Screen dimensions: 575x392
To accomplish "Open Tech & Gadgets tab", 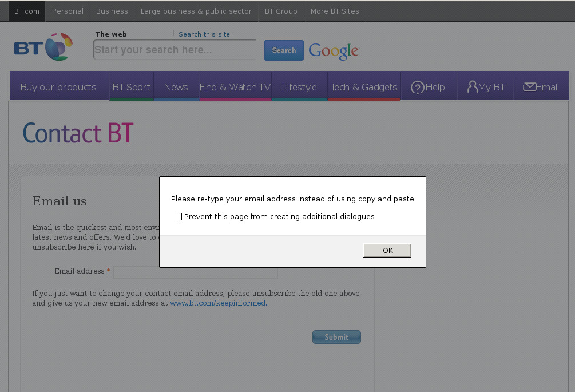I will [364, 87].
